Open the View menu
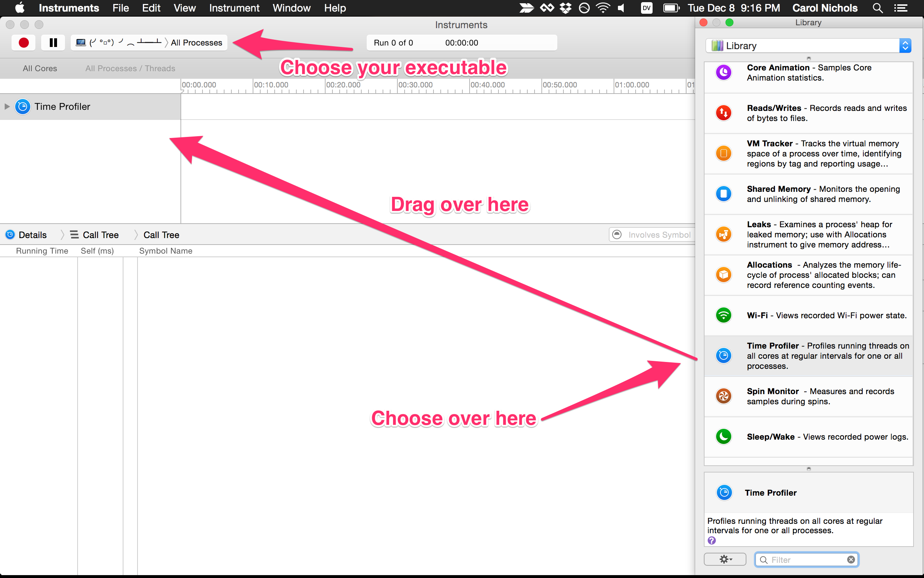 [184, 8]
